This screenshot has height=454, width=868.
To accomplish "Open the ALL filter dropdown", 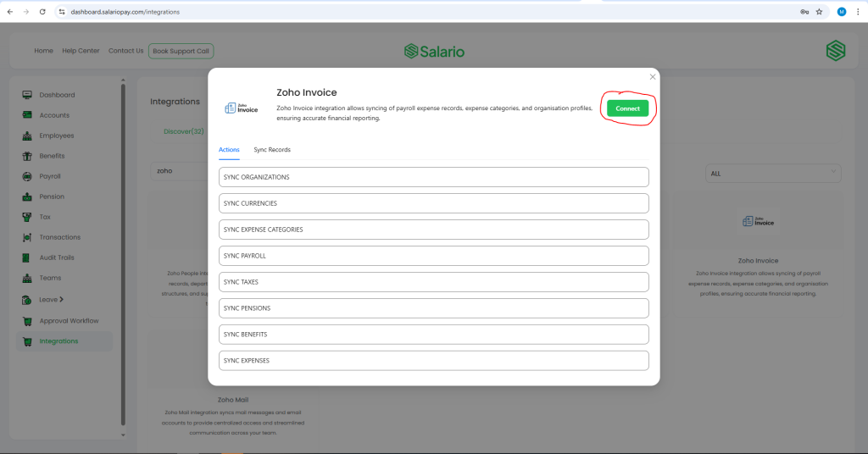I will click(x=773, y=173).
